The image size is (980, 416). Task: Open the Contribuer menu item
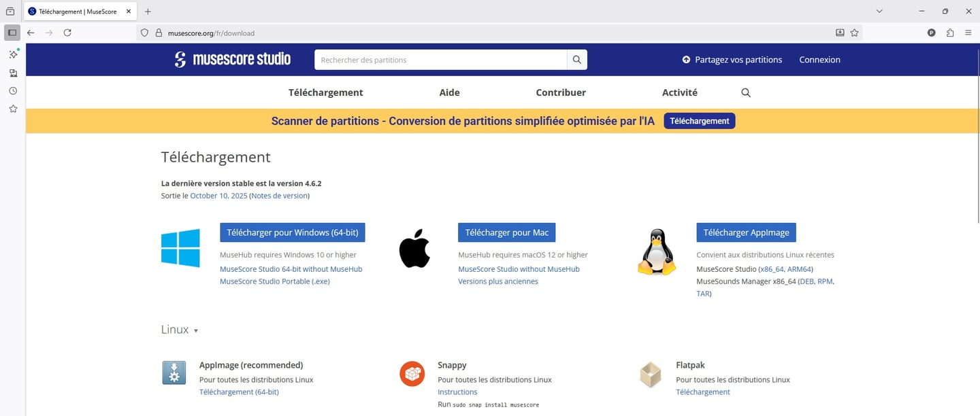pyautogui.click(x=561, y=92)
